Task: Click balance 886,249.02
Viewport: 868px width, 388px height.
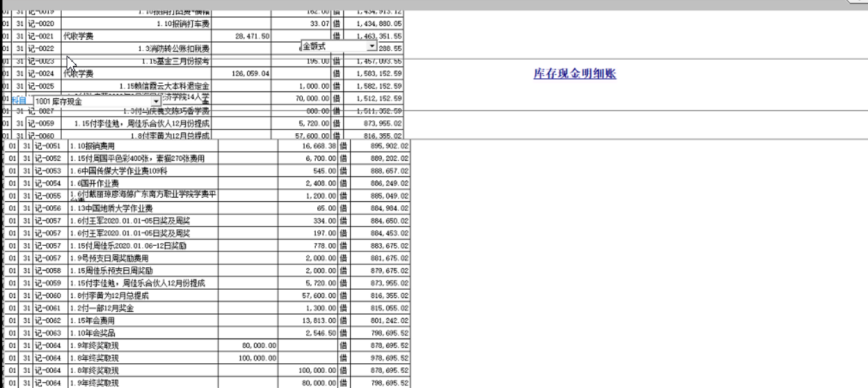Action: tap(389, 183)
